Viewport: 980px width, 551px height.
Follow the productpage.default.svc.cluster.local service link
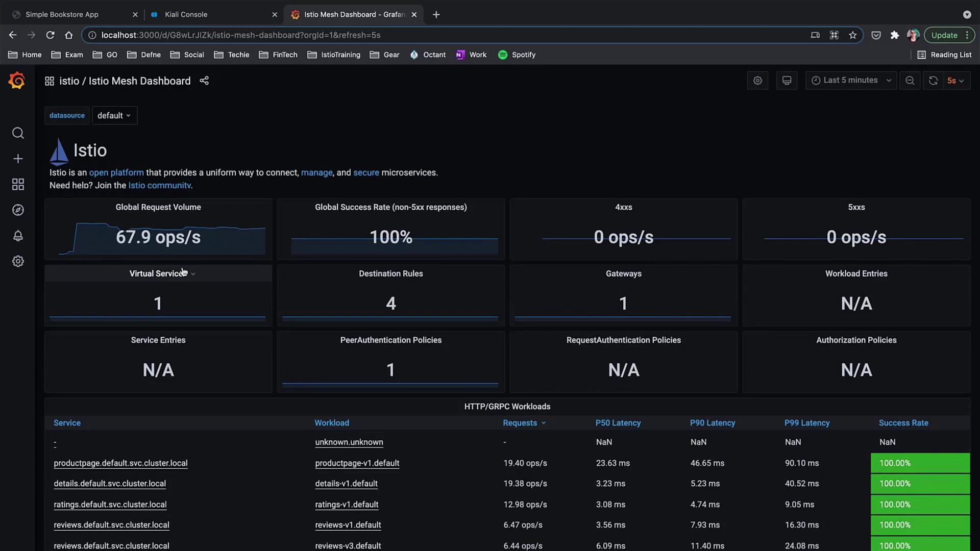[x=120, y=463]
